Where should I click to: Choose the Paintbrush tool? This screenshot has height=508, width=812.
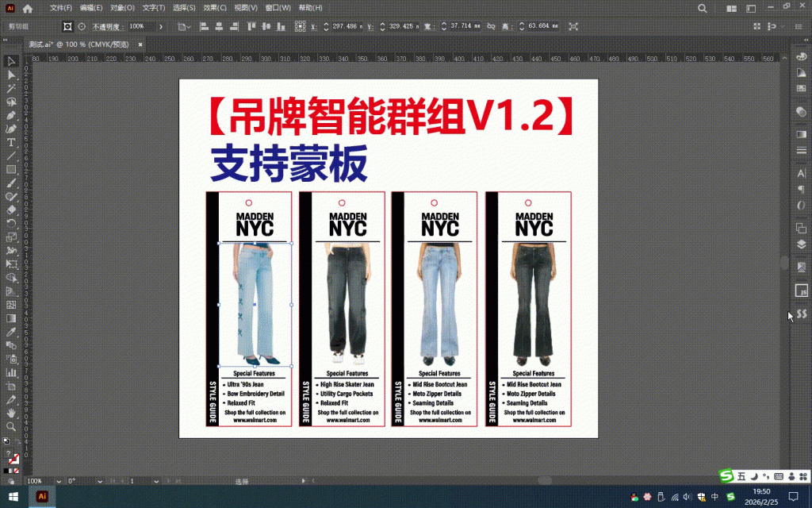11,183
